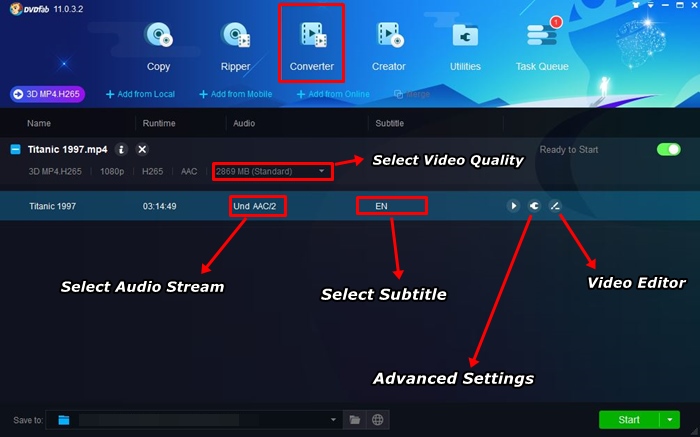Choose the Und AAC/2 audio stream
This screenshot has height=437, width=700.
click(x=255, y=206)
